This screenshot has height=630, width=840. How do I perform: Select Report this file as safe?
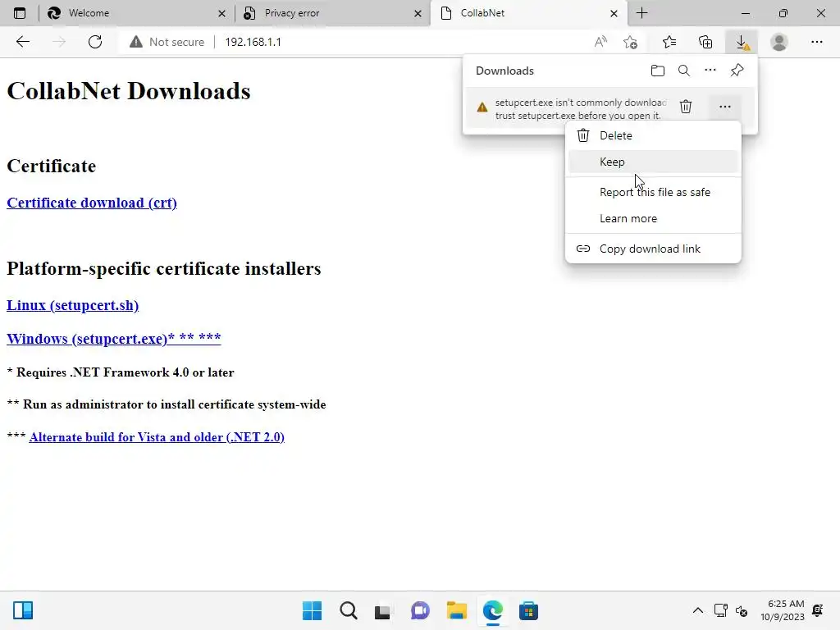coord(653,192)
